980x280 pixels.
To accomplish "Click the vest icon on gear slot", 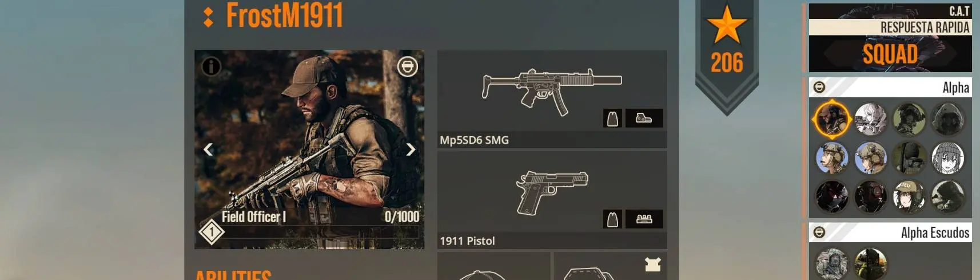I will 653,264.
